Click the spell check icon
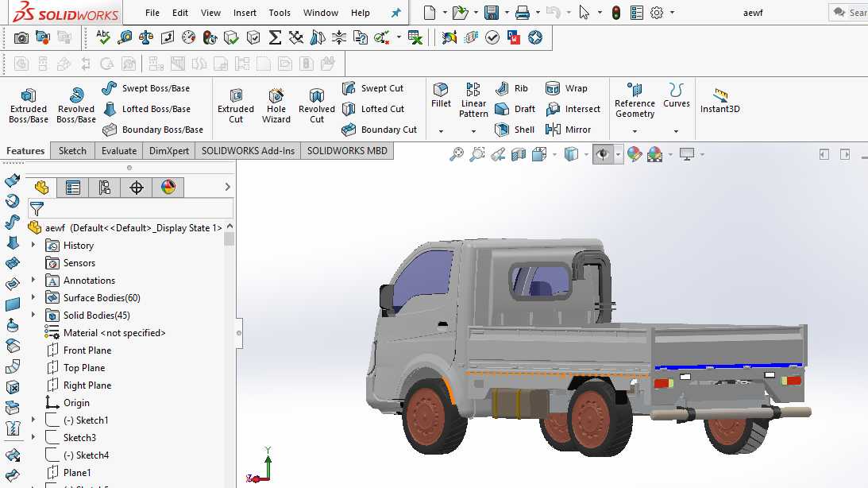Screen dimensions: 868x488 coord(103,37)
